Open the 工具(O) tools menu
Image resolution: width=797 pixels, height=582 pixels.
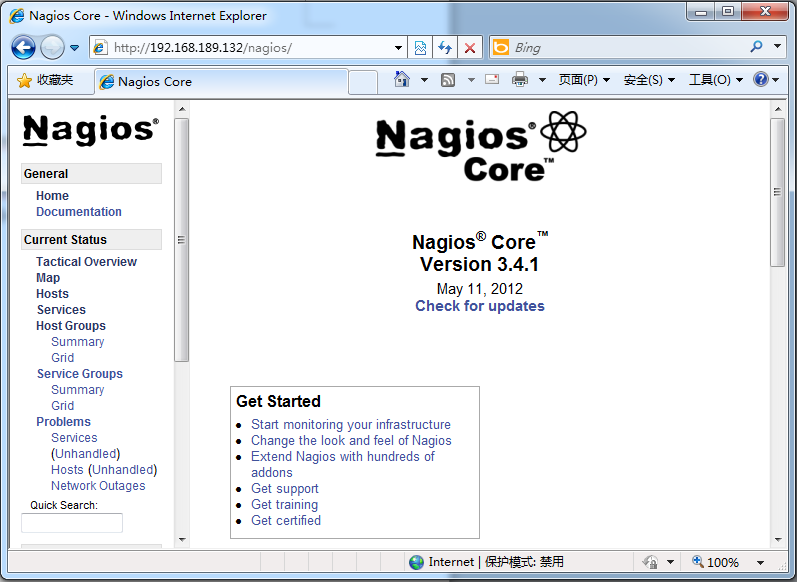(x=716, y=80)
